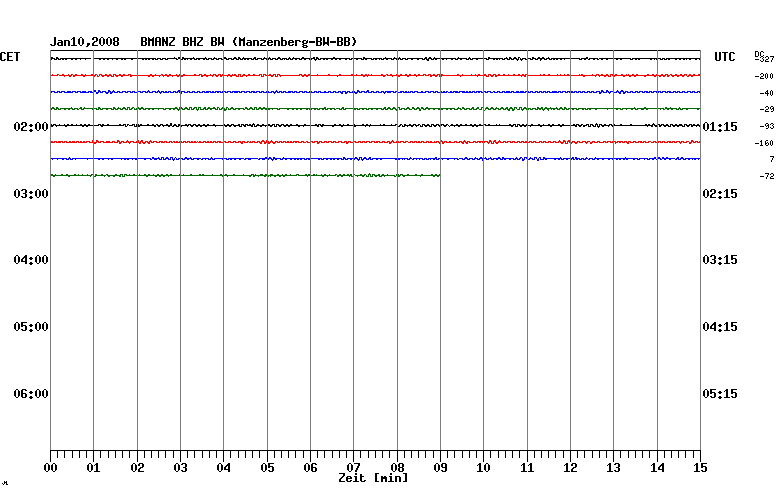This screenshot has width=780, height=494.
Task: Click the DC offset value -40
Action: pyautogui.click(x=767, y=93)
